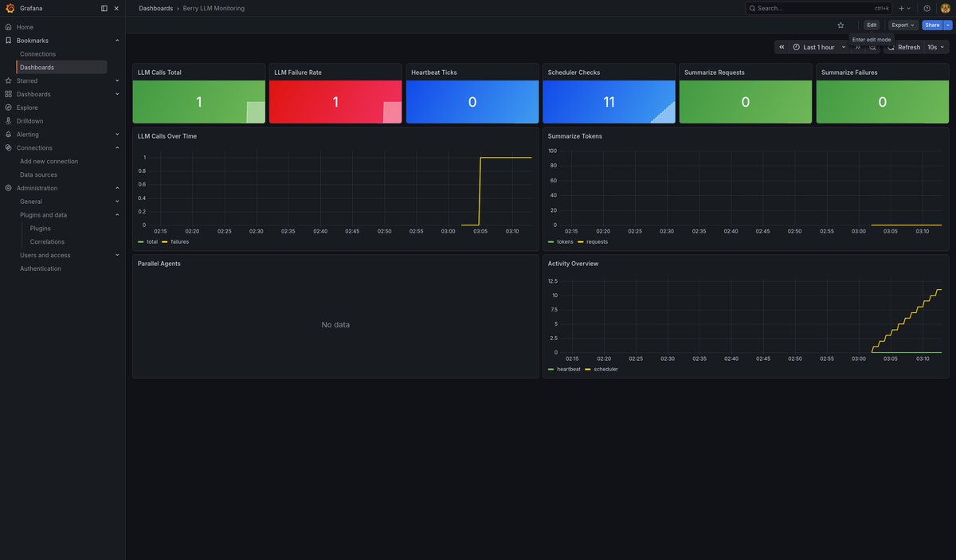Click the Help question mark icon

tap(927, 8)
